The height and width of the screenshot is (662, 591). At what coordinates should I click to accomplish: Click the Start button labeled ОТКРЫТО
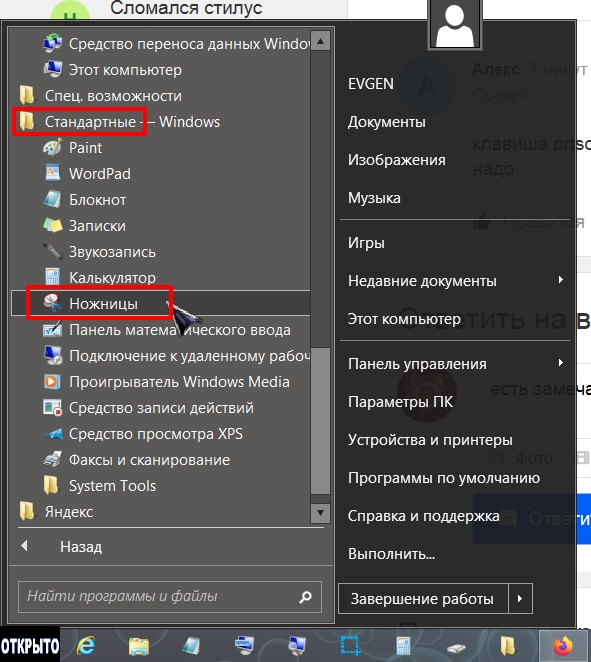pyautogui.click(x=30, y=645)
